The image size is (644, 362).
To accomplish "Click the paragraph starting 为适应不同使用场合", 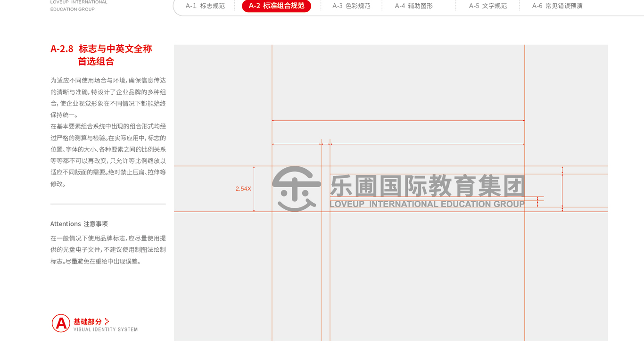I will pos(108,98).
